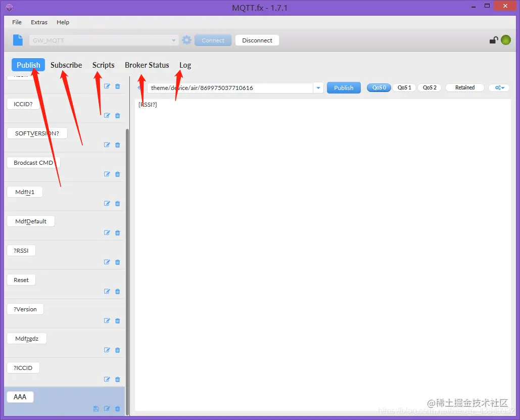This screenshot has height=420, width=520.
Task: Delete the MdfDefault message entry
Action: (117, 232)
